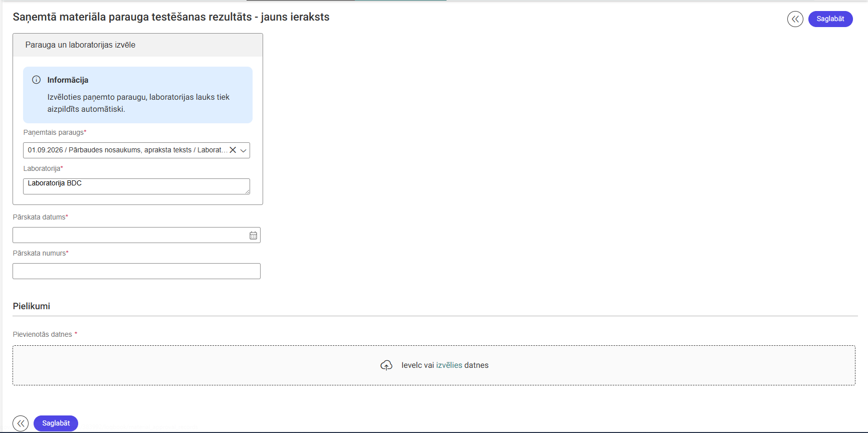Click the Informācija info icon
868x433 pixels.
[x=36, y=80]
